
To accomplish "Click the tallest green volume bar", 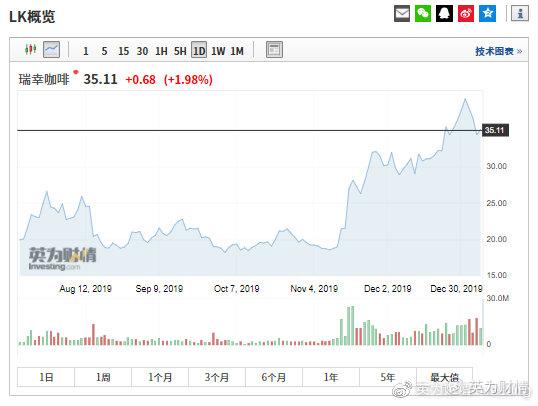I will 352,326.
